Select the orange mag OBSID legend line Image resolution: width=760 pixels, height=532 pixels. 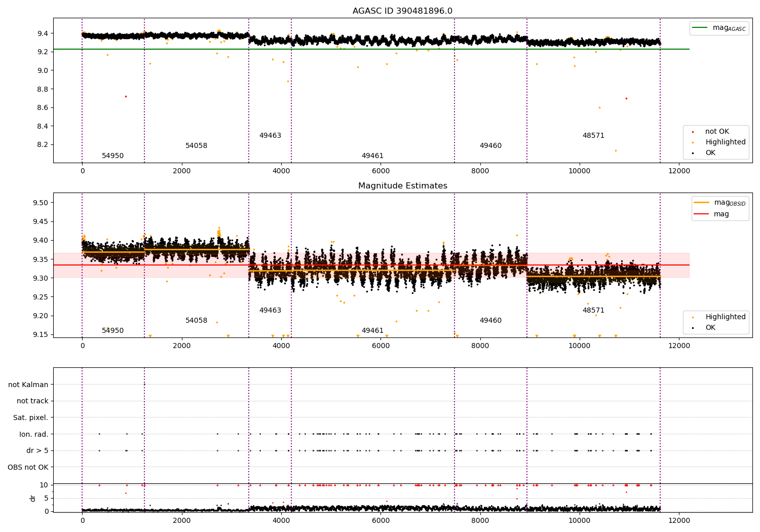tap(702, 203)
